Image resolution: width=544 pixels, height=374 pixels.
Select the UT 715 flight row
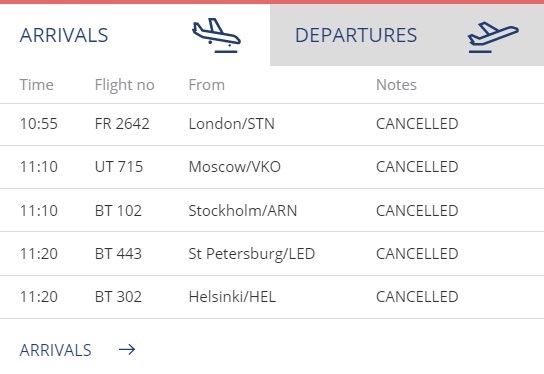(272, 167)
